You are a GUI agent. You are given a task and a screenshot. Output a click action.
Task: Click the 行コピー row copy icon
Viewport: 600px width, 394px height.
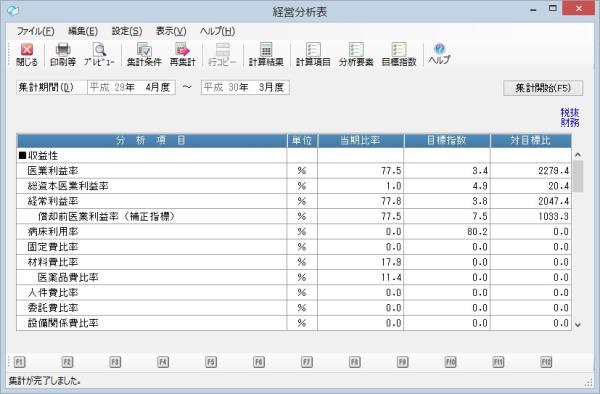click(x=222, y=55)
